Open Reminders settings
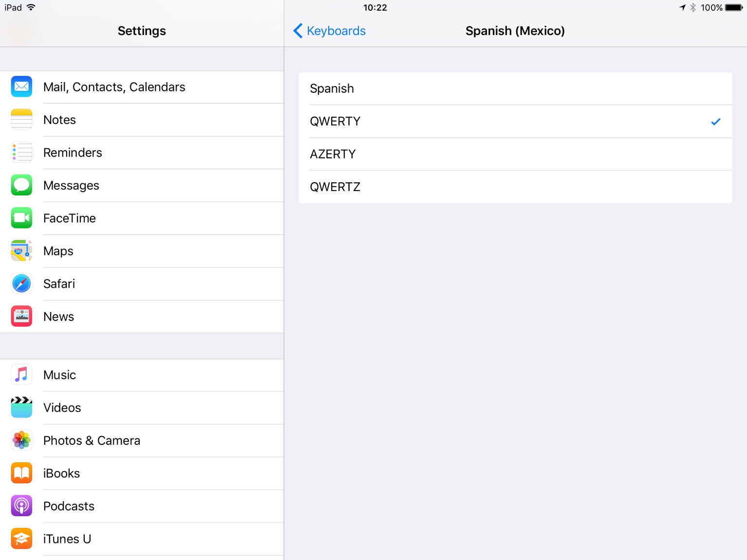The image size is (747, 560). 142,153
